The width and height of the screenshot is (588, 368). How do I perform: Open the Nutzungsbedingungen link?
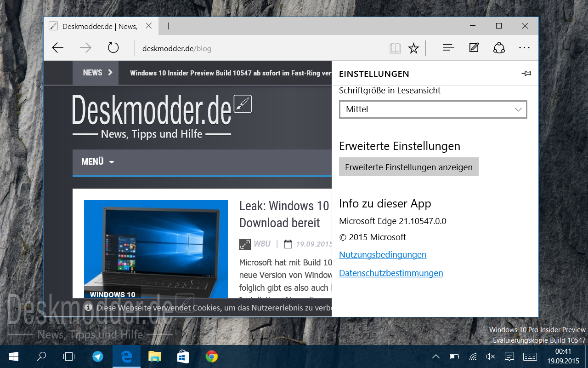pyautogui.click(x=383, y=254)
